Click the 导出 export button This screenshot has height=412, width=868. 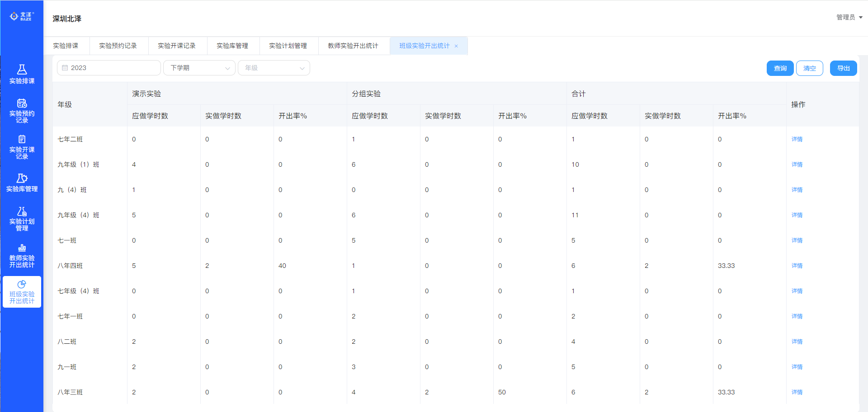[x=843, y=68]
